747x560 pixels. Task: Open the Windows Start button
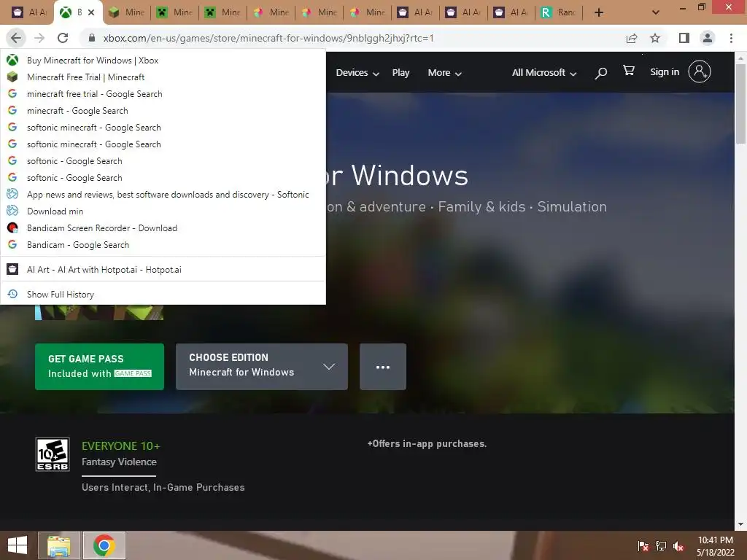click(x=18, y=545)
